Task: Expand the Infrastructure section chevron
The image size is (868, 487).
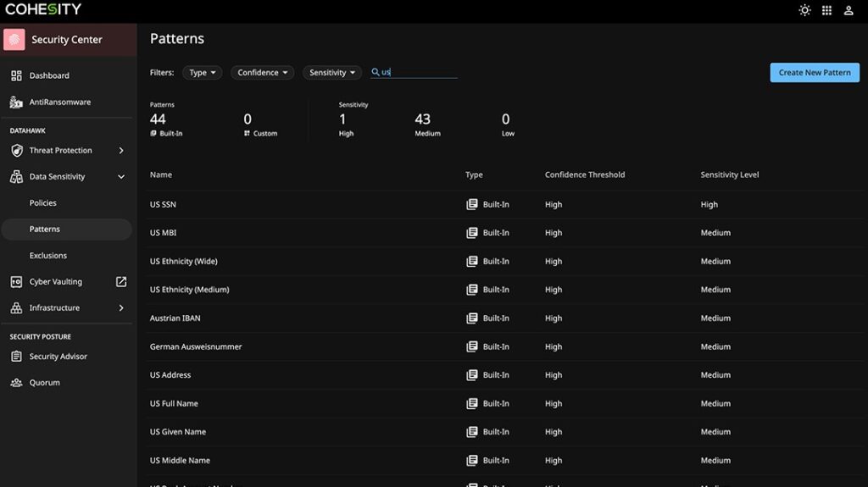Action: click(121, 307)
